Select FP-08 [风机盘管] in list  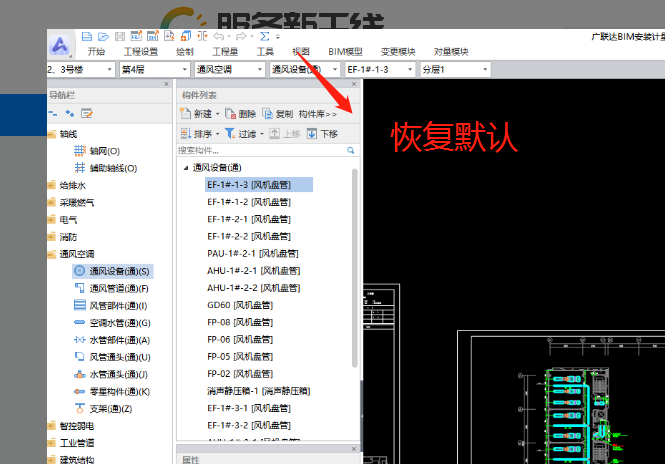tap(240, 322)
